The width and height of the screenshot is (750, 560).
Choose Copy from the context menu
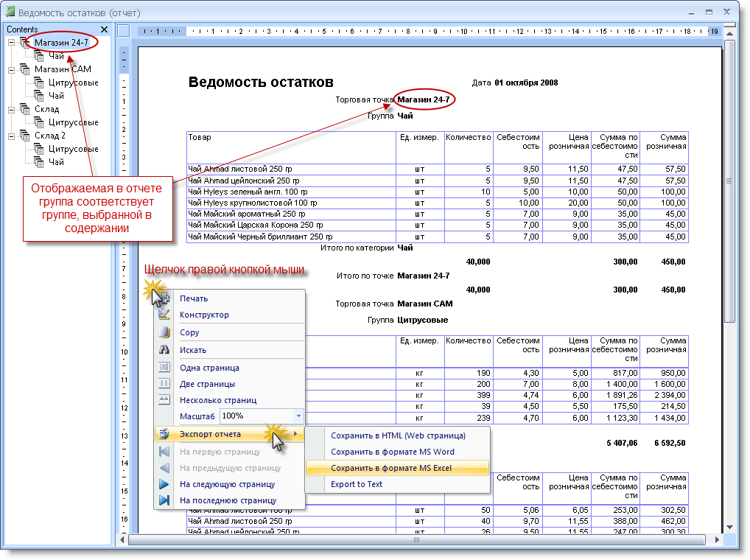(x=189, y=332)
